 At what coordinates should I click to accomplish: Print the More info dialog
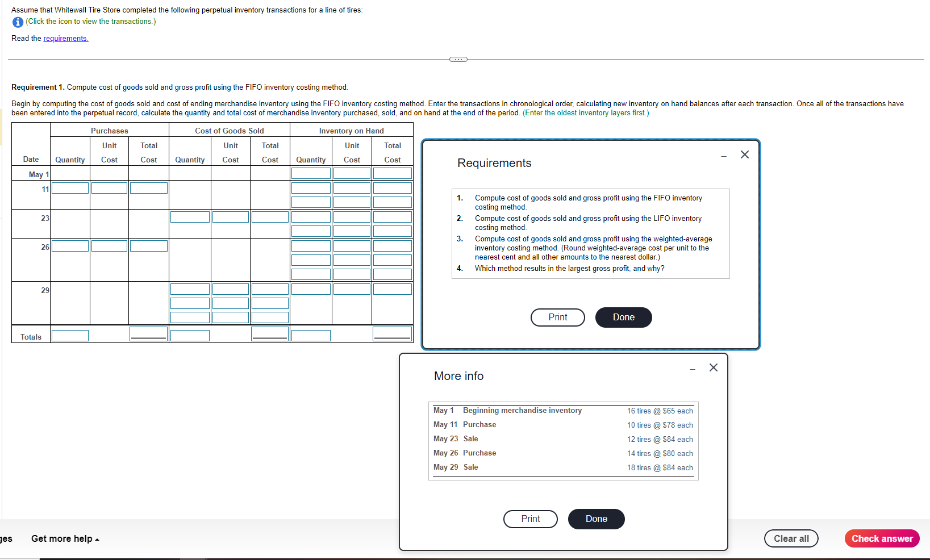[531, 519]
